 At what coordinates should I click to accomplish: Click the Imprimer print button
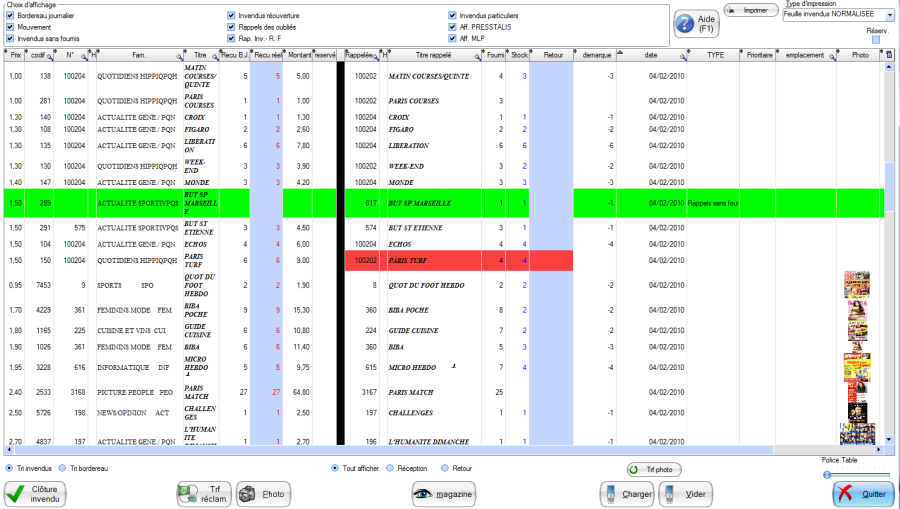pyautogui.click(x=750, y=10)
